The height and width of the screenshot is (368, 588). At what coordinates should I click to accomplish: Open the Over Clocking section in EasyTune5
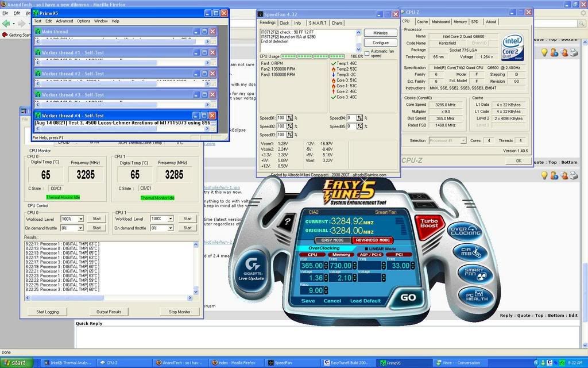tap(465, 231)
